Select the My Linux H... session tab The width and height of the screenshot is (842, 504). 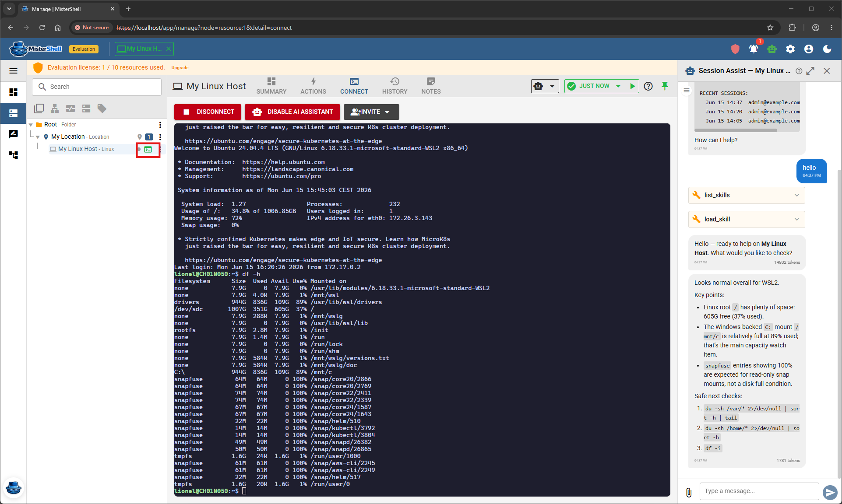point(140,49)
